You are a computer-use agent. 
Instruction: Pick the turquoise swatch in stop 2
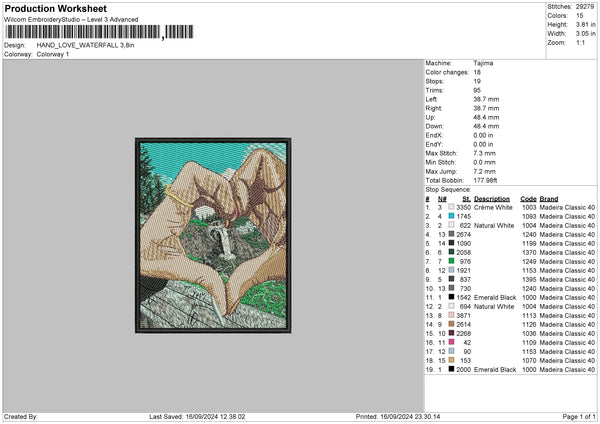[x=452, y=216]
